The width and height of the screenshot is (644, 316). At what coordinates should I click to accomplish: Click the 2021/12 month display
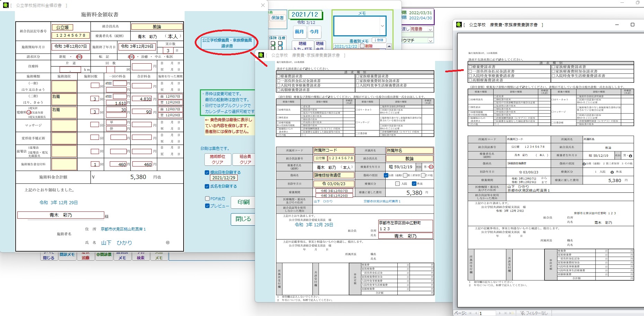(x=305, y=15)
